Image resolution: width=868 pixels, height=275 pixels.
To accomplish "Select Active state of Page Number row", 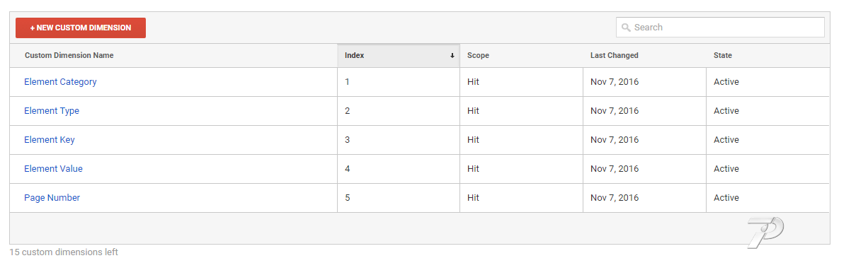I will click(x=726, y=198).
